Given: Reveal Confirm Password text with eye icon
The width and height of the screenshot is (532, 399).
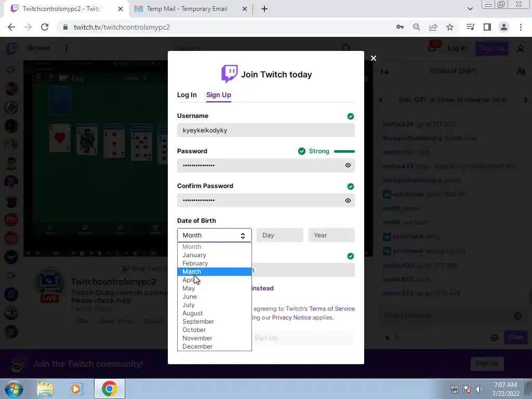Looking at the screenshot, I should tap(348, 201).
